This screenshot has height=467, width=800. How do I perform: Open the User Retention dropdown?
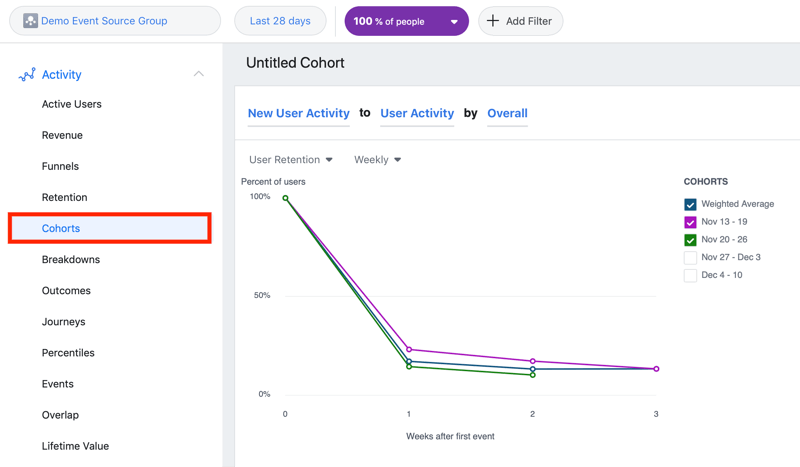click(x=291, y=160)
